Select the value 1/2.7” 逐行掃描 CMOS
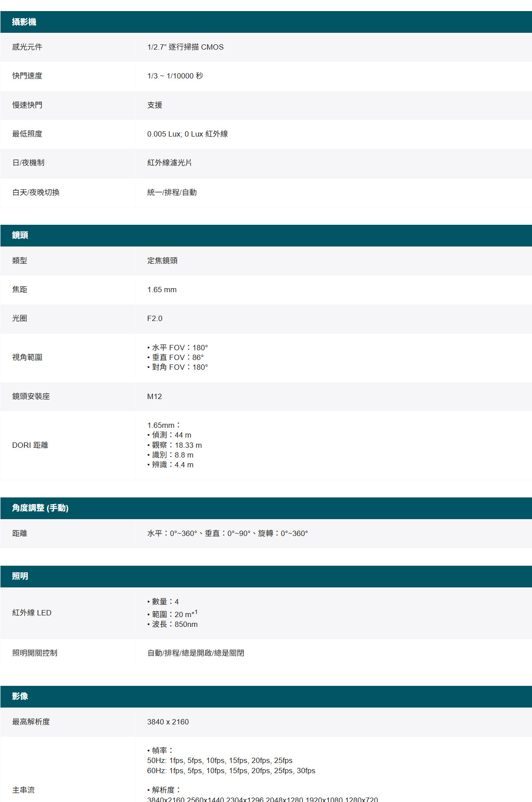The image size is (532, 802). (185, 47)
